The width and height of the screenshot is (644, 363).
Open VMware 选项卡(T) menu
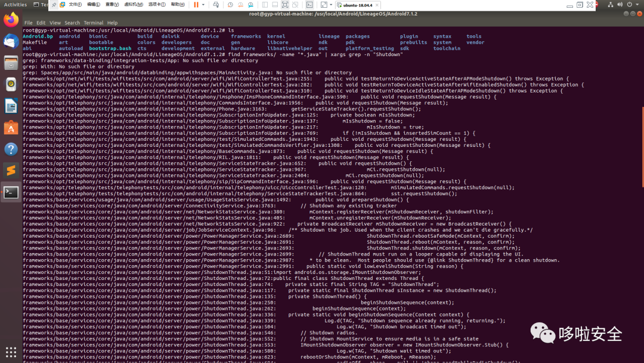click(x=156, y=5)
